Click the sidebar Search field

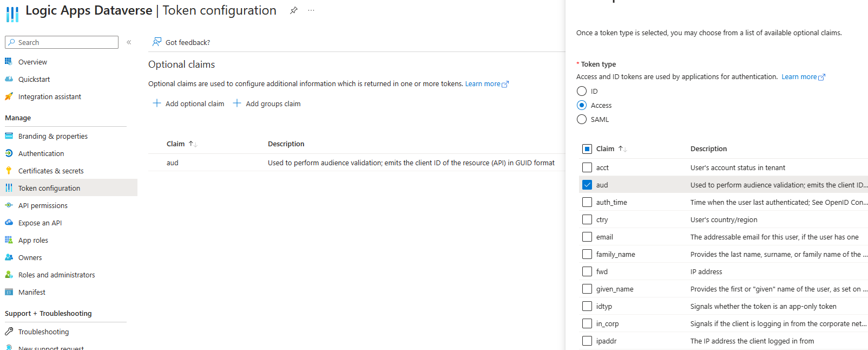point(62,42)
